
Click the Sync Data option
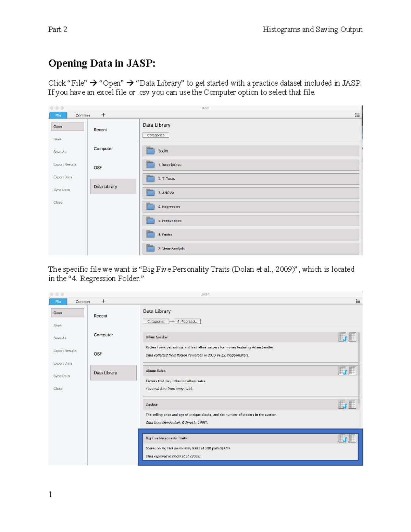[x=62, y=189]
